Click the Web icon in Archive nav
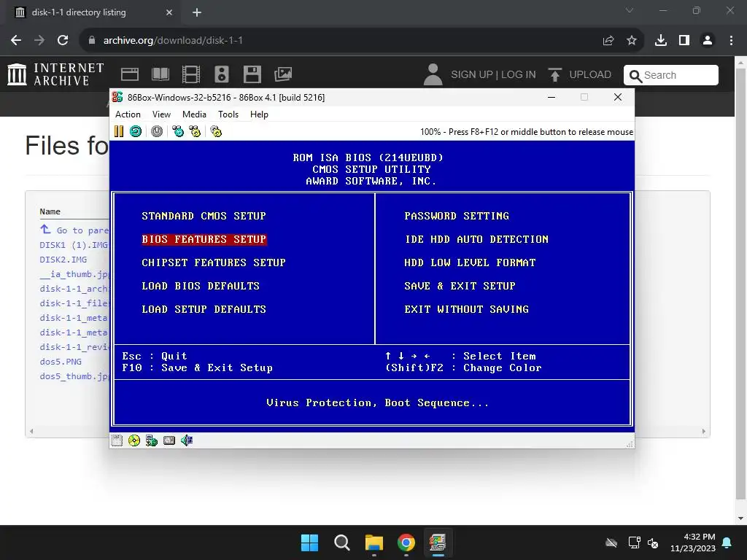Image resolution: width=747 pixels, height=560 pixels. (x=130, y=74)
